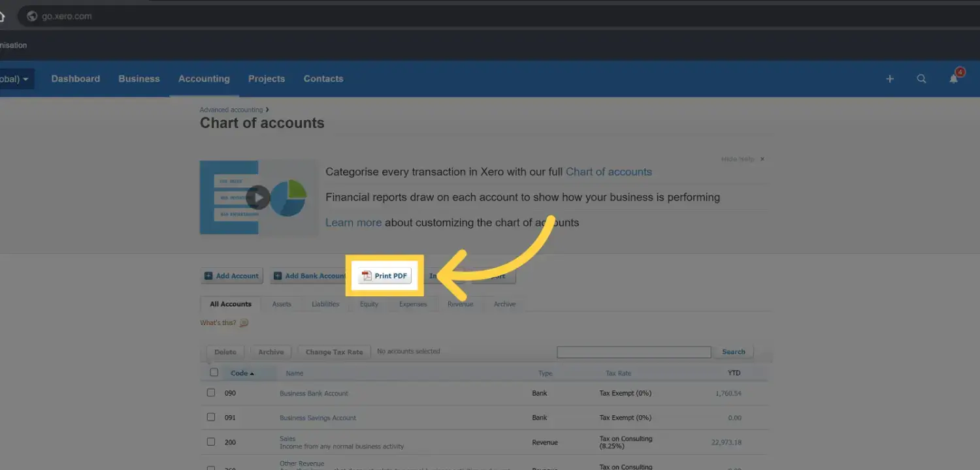The width and height of the screenshot is (980, 470).
Task: Switch to the Expenses tab
Action: click(x=413, y=304)
